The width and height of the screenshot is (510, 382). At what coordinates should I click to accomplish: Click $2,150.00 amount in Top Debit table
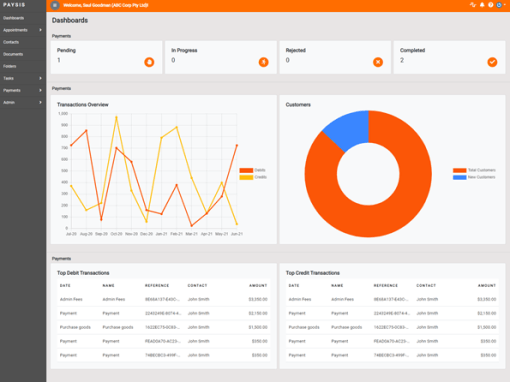tap(258, 313)
